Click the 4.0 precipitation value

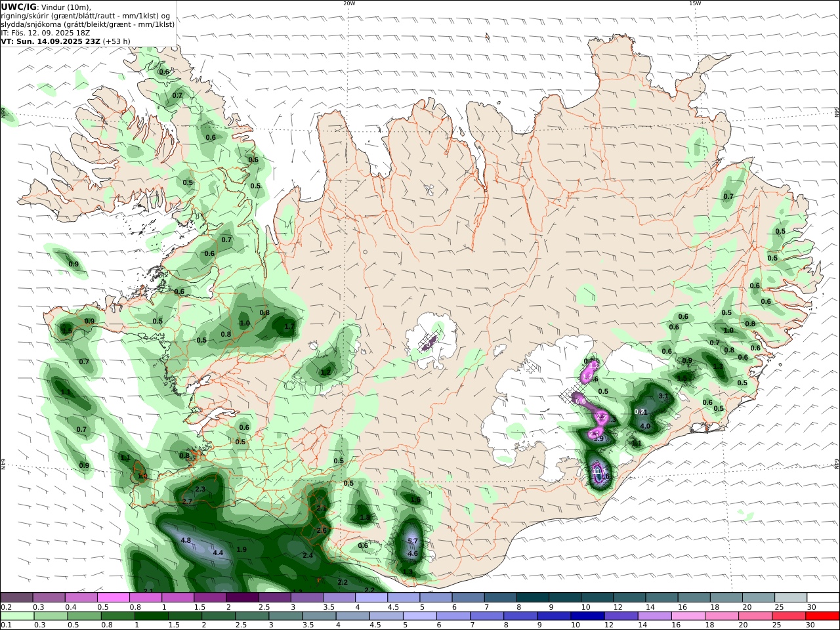[645, 426]
